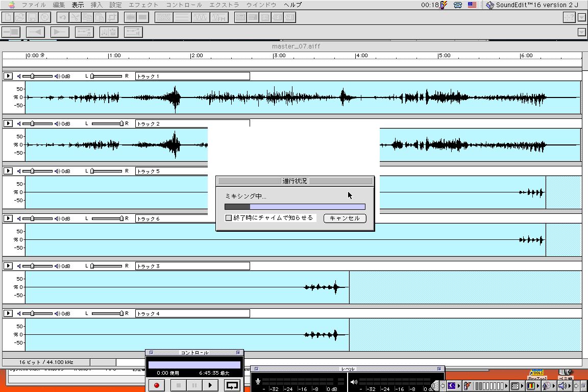Click the fade-out ramp icon in second toolbar row
The height and width of the screenshot is (392, 588).
60,32
